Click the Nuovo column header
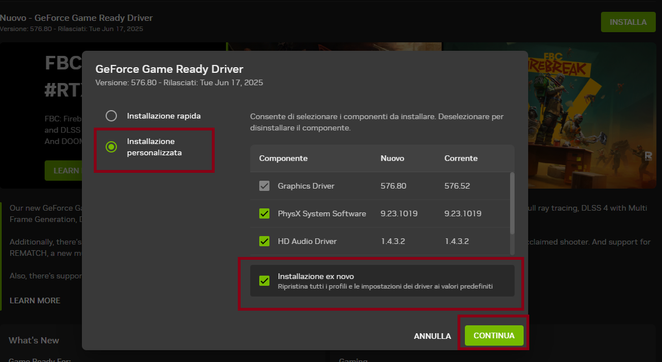This screenshot has width=662, height=362. (x=392, y=158)
